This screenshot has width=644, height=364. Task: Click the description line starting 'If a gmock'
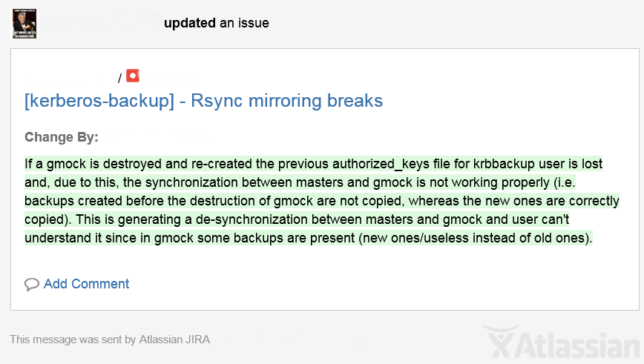[313, 163]
